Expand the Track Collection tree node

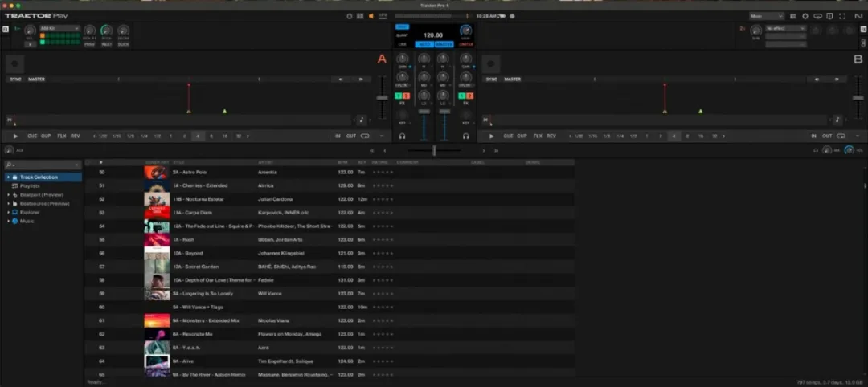(x=8, y=177)
